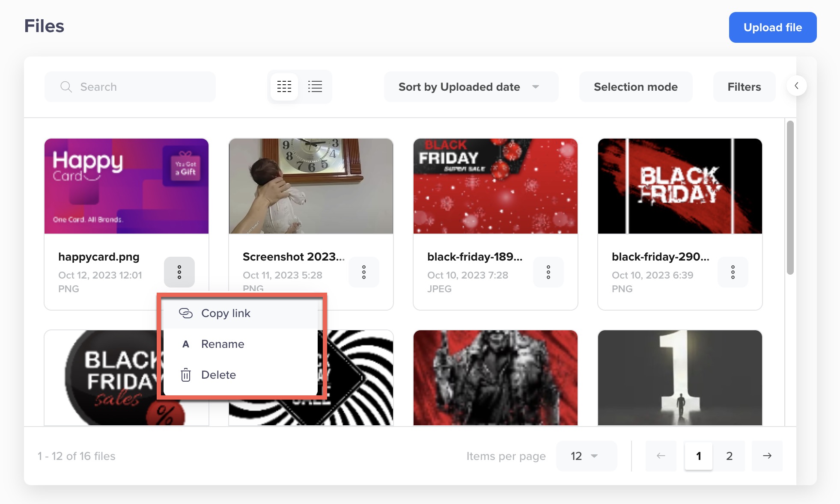The height and width of the screenshot is (504, 840).
Task: Collapse the side panel with chevron arrow
Action: [797, 86]
